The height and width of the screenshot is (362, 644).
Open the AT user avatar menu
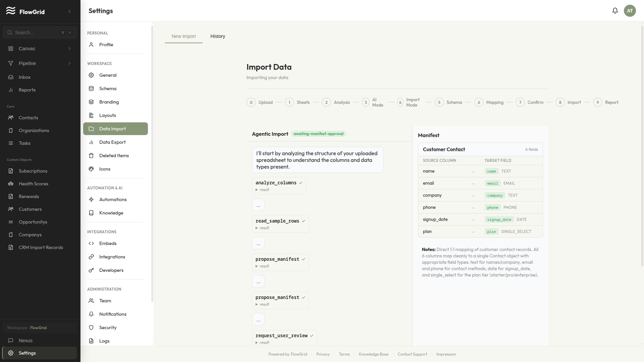tap(630, 11)
